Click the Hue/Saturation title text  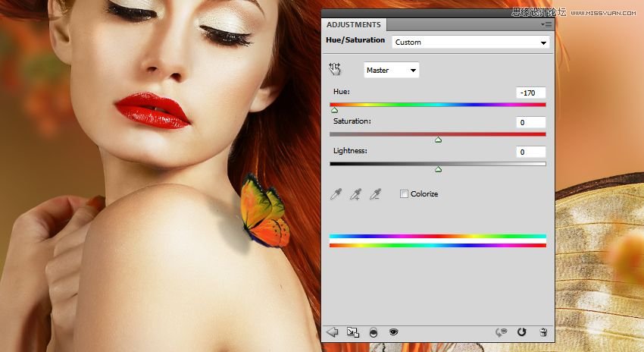click(x=355, y=40)
